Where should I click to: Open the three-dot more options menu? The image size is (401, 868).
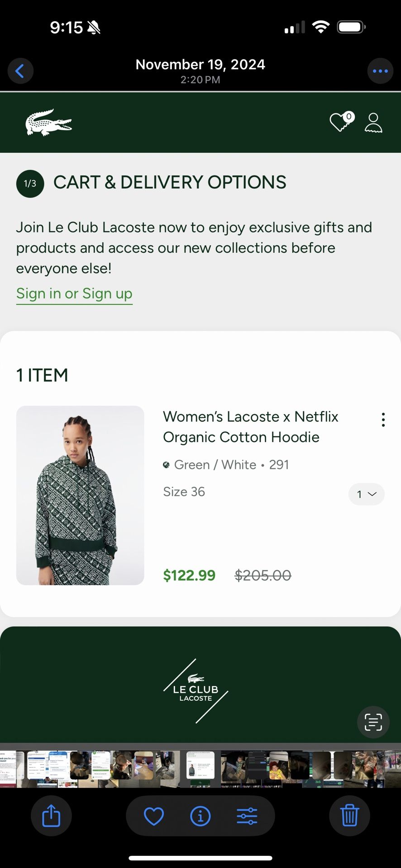(380, 71)
